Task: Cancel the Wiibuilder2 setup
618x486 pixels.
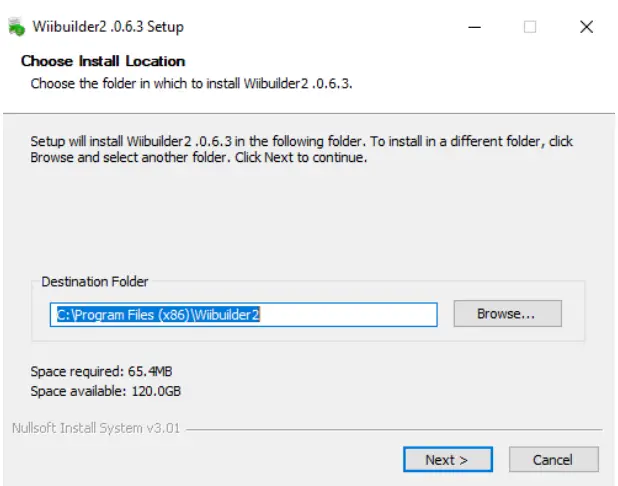Action: coord(553,460)
